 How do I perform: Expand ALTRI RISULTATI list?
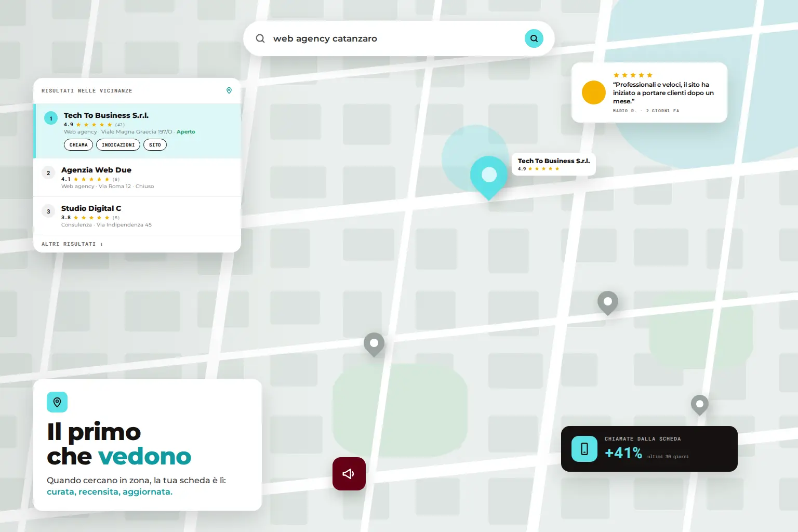tap(72, 244)
